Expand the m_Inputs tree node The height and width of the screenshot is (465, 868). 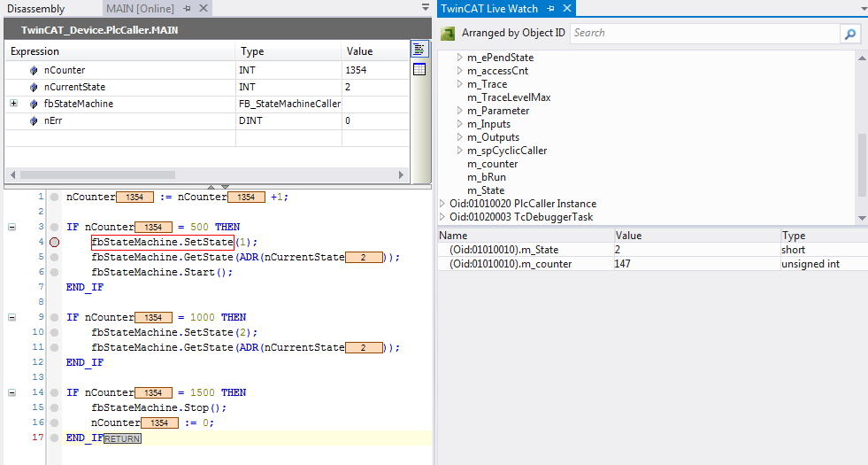pyautogui.click(x=459, y=124)
